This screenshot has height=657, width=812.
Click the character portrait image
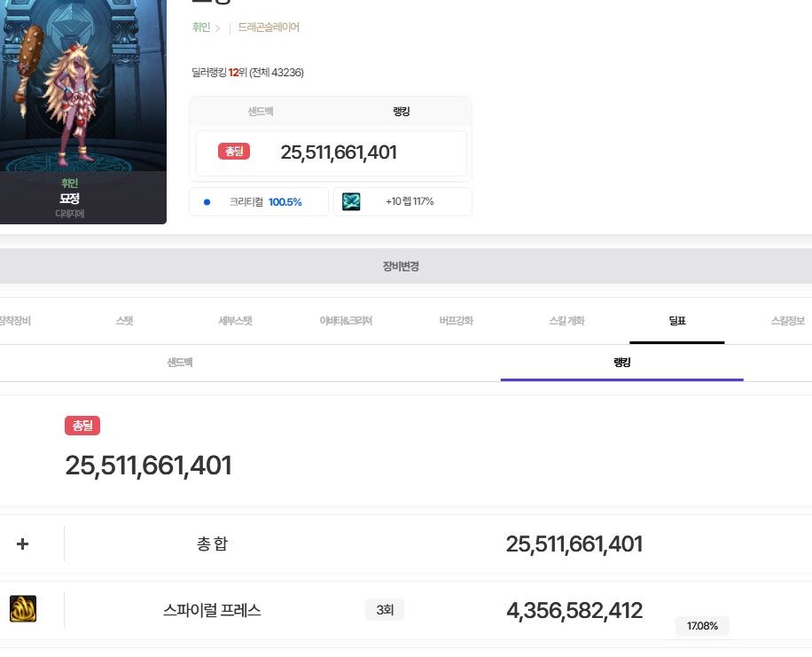(x=82, y=85)
